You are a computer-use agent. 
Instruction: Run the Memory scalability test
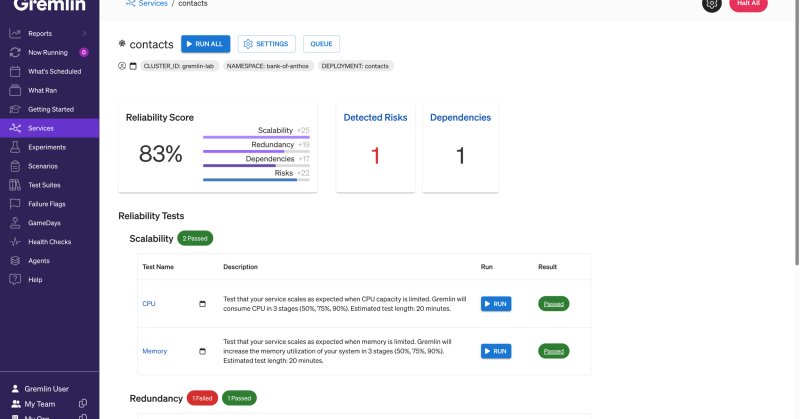pos(496,351)
